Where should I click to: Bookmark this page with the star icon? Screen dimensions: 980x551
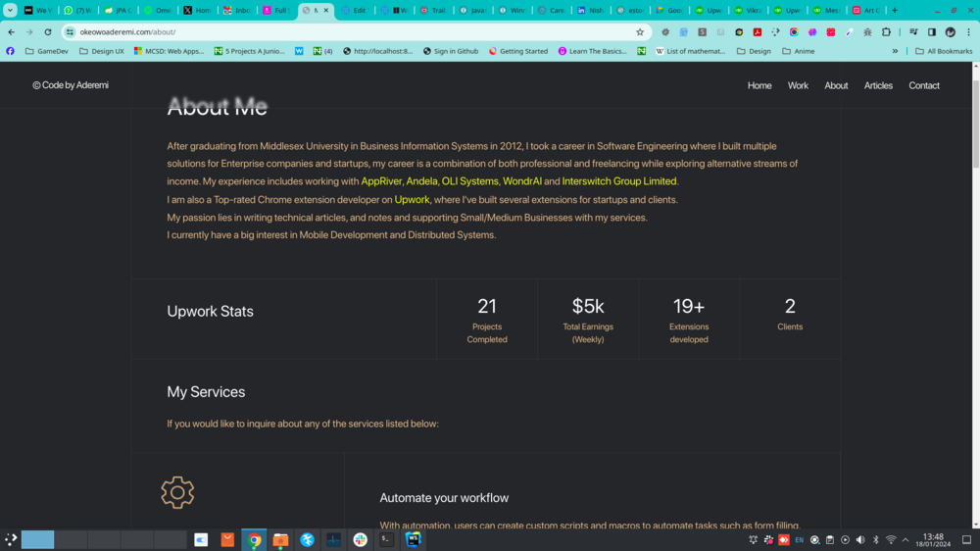tap(639, 32)
